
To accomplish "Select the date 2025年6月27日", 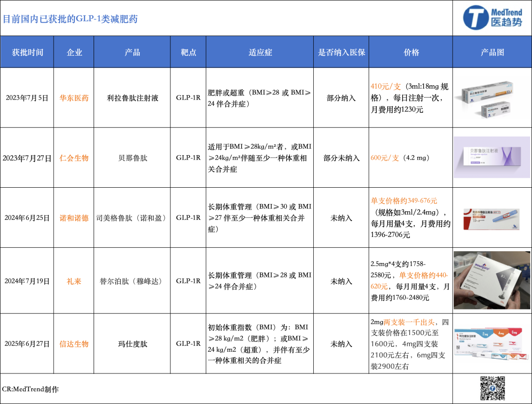I will pos(27,343).
